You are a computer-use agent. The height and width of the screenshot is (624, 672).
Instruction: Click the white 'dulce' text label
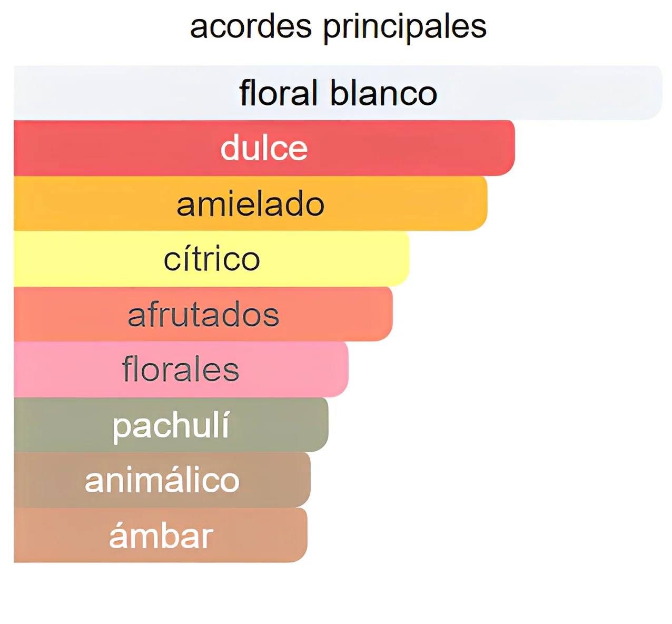264,148
